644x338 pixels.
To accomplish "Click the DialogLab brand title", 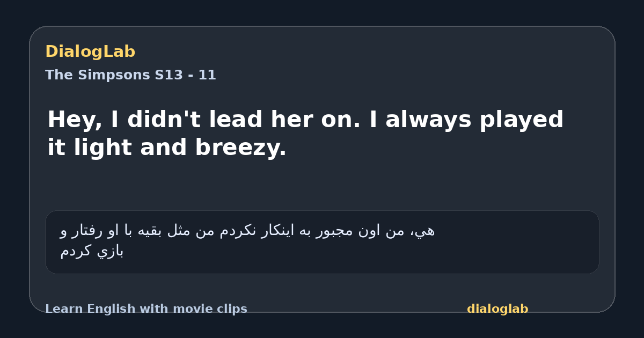I will click(90, 52).
